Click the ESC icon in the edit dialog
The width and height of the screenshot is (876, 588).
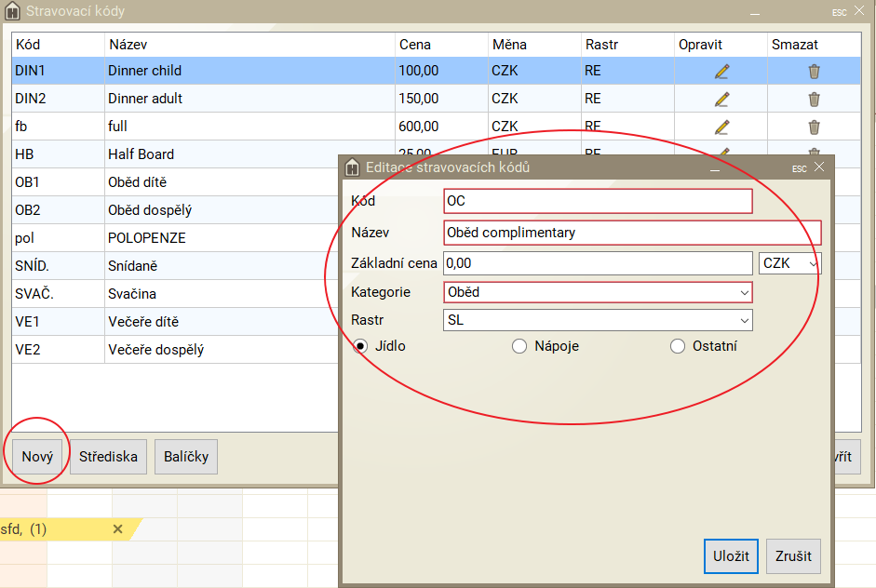pos(799,168)
